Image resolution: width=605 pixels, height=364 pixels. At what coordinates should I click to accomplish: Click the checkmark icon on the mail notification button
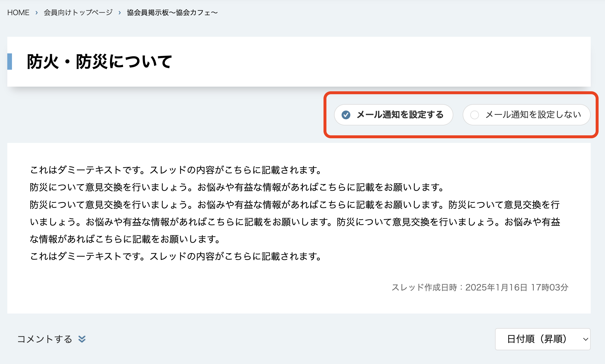[346, 115]
